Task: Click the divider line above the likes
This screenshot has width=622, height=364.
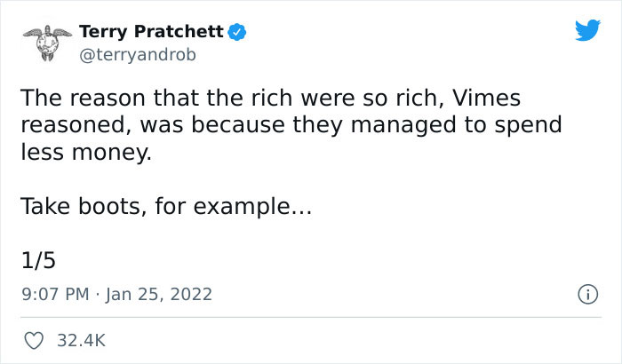Action: [311, 317]
